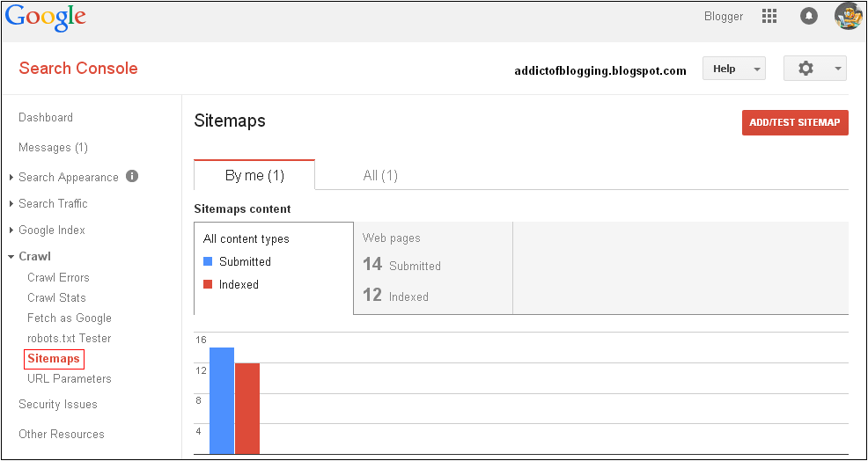
Task: Click the ADD/TEST SITEMAP button
Action: pos(795,123)
